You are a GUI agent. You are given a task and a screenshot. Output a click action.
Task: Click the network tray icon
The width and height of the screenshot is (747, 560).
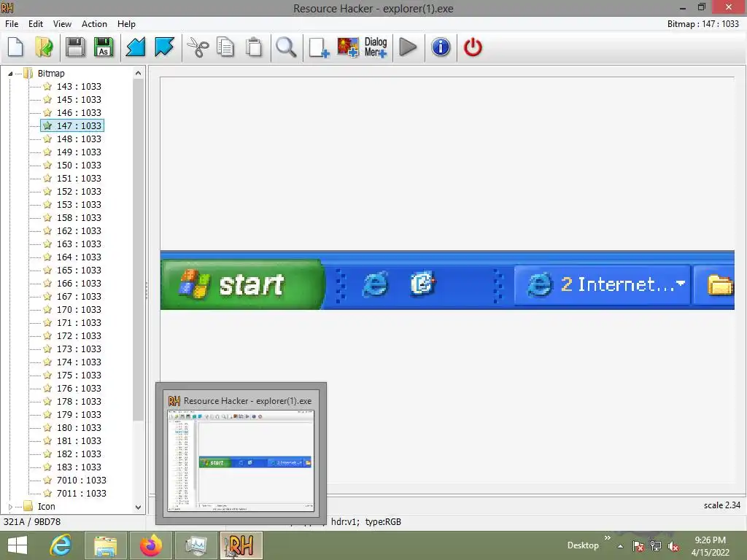click(656, 546)
